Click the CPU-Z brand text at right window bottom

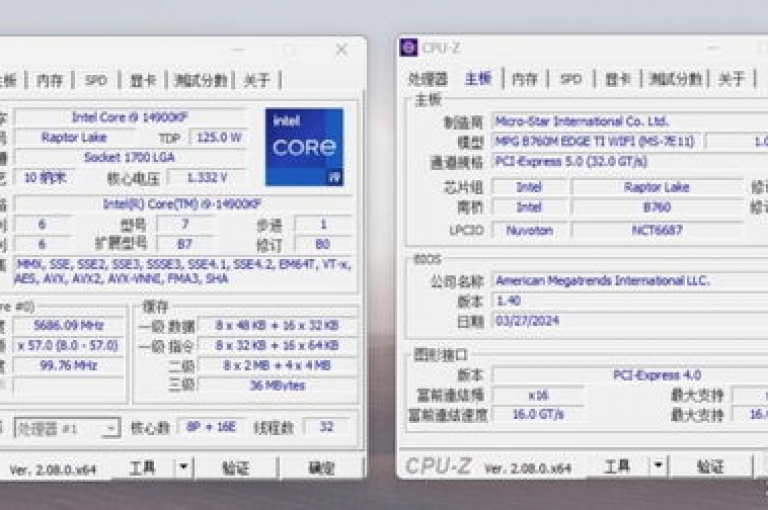tap(438, 466)
